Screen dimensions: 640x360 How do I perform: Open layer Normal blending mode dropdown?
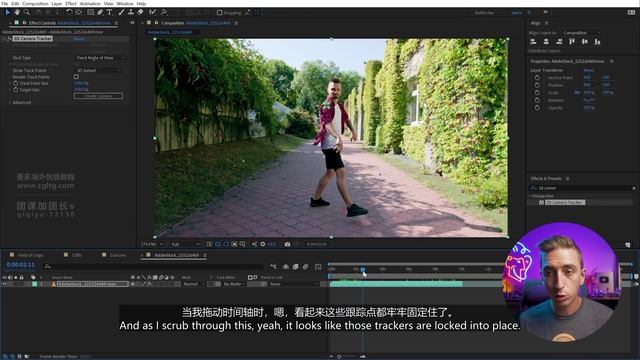(x=193, y=284)
